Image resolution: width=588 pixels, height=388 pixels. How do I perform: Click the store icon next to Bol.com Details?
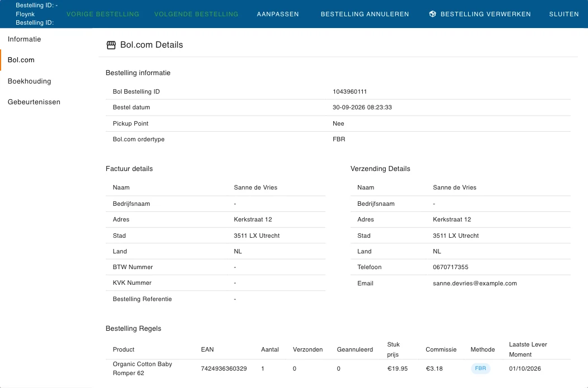(x=111, y=45)
